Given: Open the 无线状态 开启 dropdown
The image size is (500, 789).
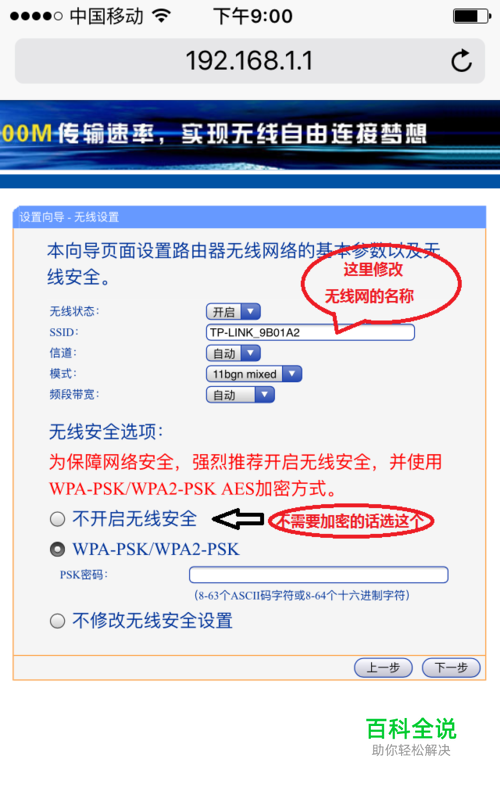Looking at the screenshot, I should [x=233, y=311].
